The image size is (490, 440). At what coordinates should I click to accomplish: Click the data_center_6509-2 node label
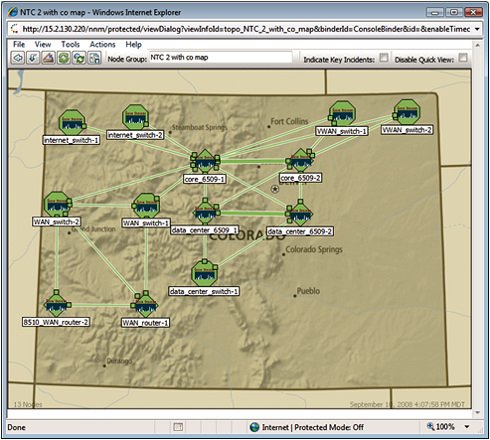click(x=300, y=231)
